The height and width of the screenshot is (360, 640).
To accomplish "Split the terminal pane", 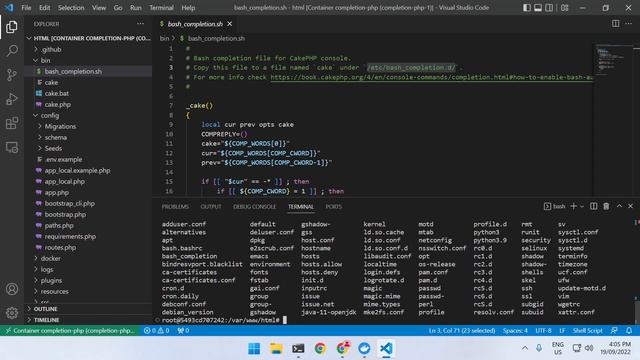I will pyautogui.click(x=593, y=207).
